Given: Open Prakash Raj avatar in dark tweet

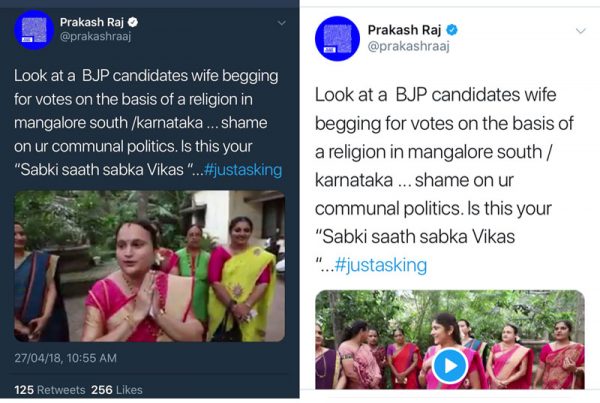Looking at the screenshot, I should coord(33,30).
